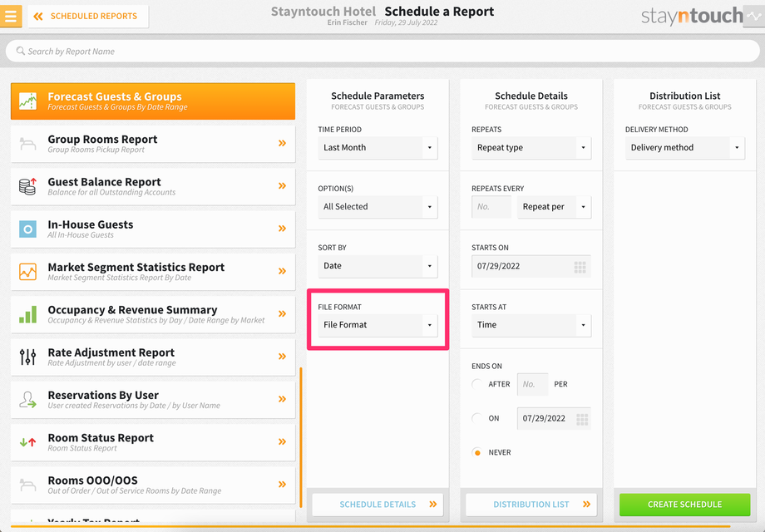Click the Create Schedule button
765x532 pixels.
coord(685,505)
